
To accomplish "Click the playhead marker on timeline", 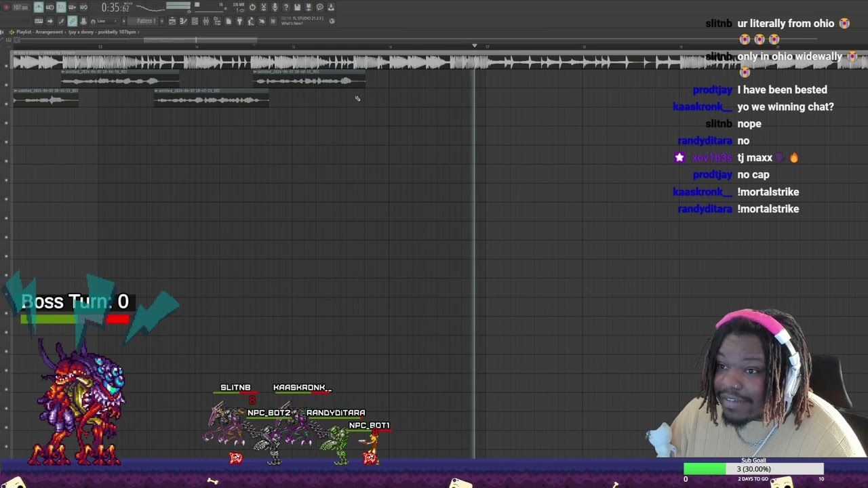I will (x=475, y=45).
